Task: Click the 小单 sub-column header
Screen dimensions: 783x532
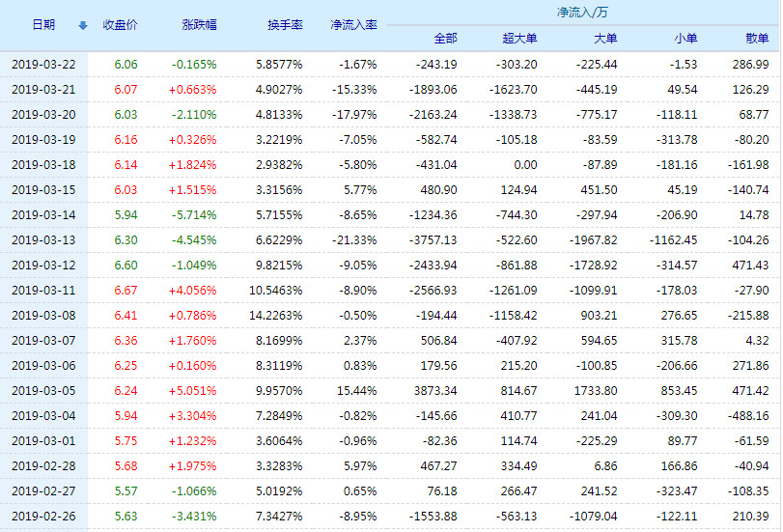Action: click(685, 39)
